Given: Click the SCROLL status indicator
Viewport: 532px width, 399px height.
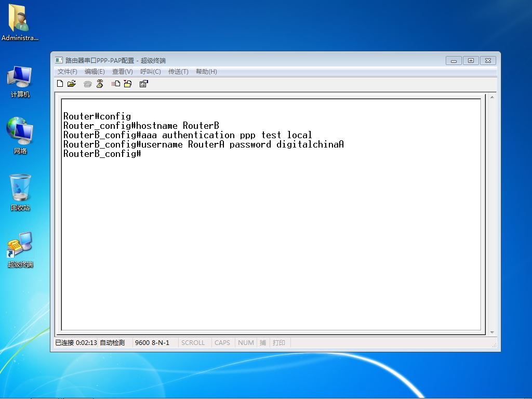Looking at the screenshot, I should (x=193, y=343).
